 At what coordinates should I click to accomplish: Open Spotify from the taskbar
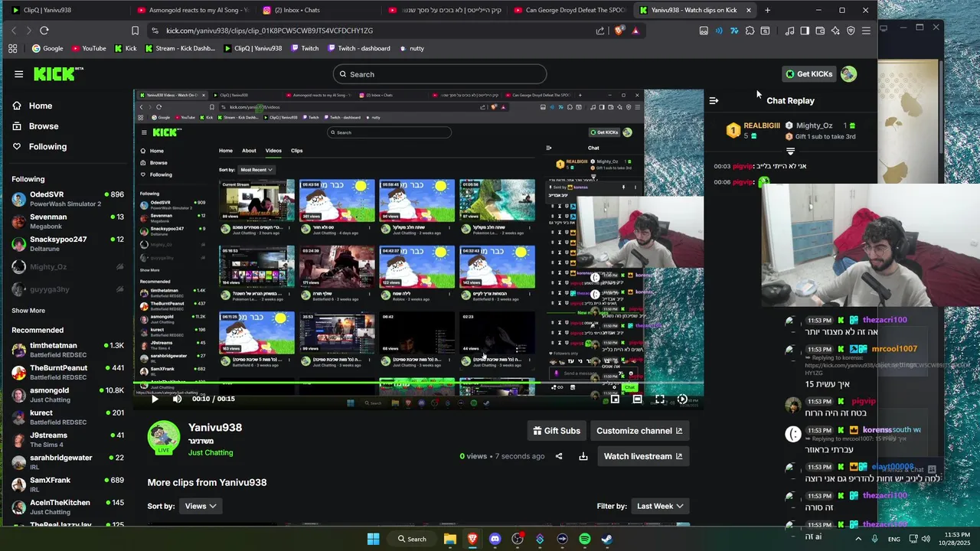coord(585,539)
